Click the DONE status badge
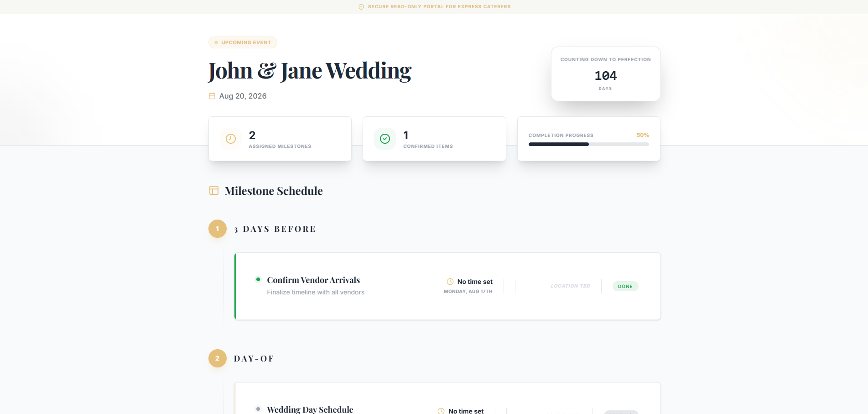 click(625, 286)
